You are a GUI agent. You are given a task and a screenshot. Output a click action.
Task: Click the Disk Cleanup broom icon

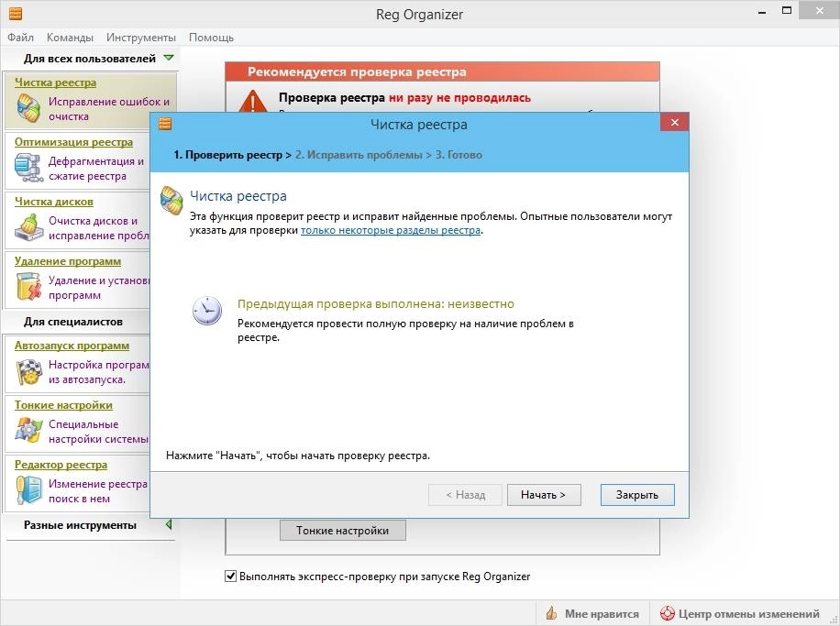coord(28,227)
